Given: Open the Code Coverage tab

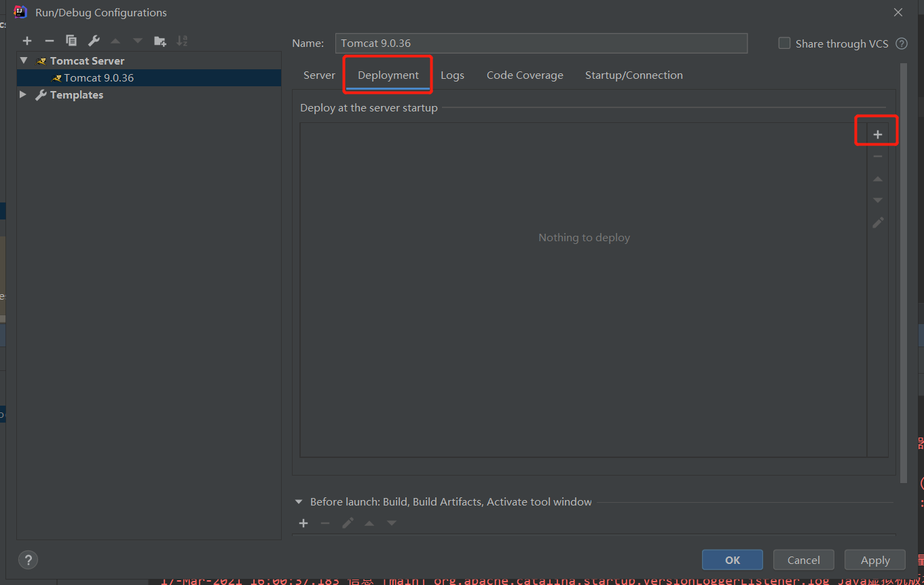Looking at the screenshot, I should tap(524, 75).
